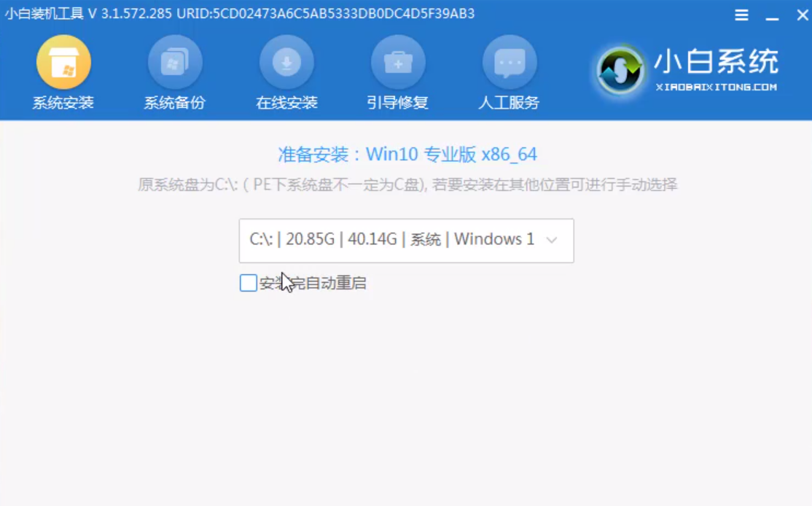
Task: Click the 安装完自动重启 label text
Action: [313, 283]
